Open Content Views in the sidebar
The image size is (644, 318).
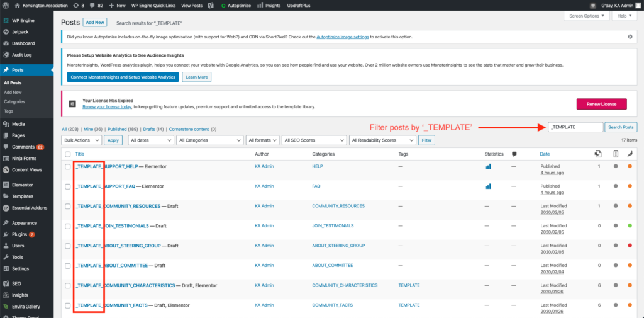pyautogui.click(x=26, y=169)
